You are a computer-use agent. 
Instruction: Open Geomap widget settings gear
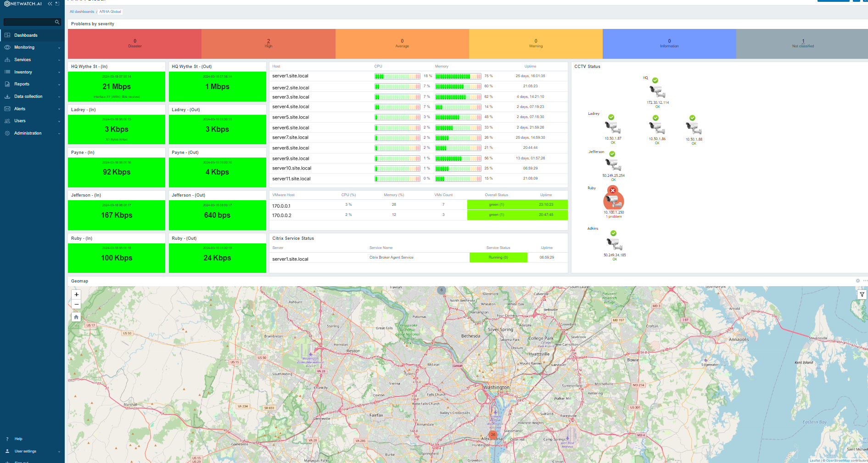click(x=857, y=281)
